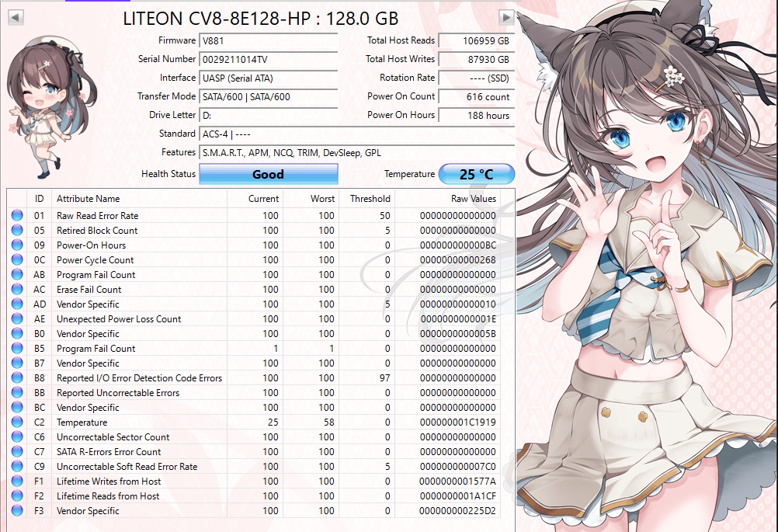
Task: Go to next disk with right arrow
Action: (x=506, y=18)
